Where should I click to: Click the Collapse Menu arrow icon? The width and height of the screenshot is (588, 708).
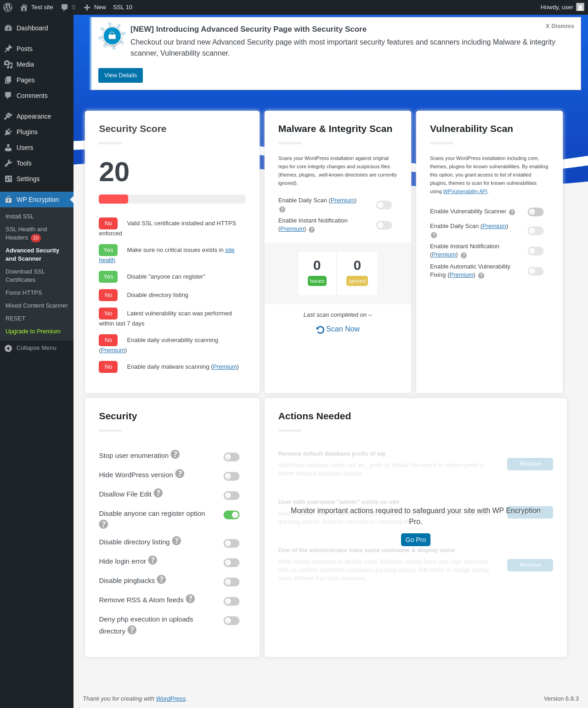pyautogui.click(x=8, y=348)
